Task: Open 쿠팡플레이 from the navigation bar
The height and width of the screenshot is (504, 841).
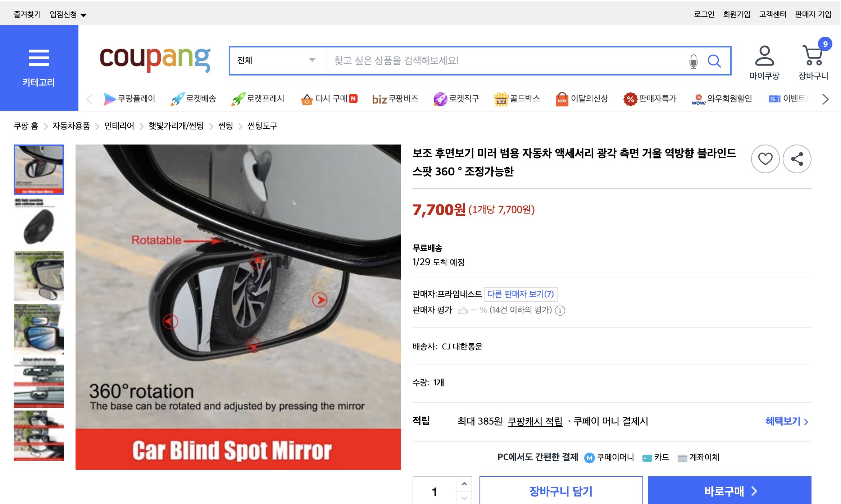Action: click(130, 99)
